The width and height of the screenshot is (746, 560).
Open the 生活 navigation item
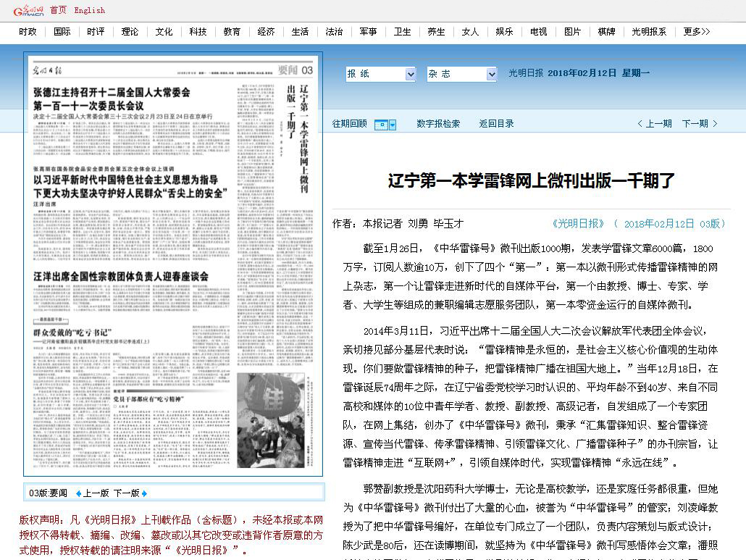tap(300, 31)
